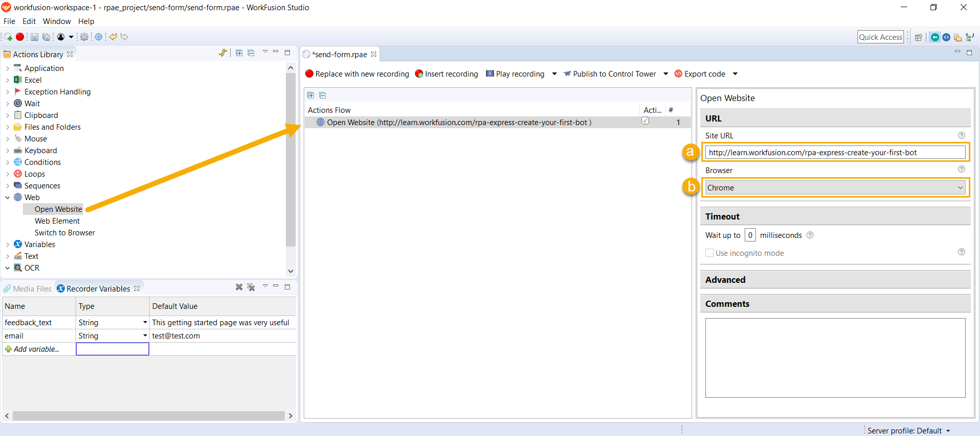
Task: Open the gear settings icon in toolbar
Action: [x=84, y=37]
